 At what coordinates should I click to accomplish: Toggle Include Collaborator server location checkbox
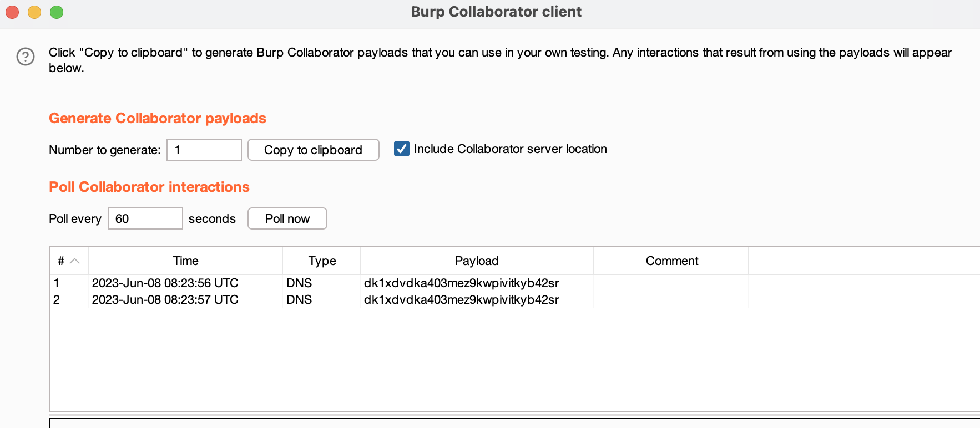[x=401, y=149]
